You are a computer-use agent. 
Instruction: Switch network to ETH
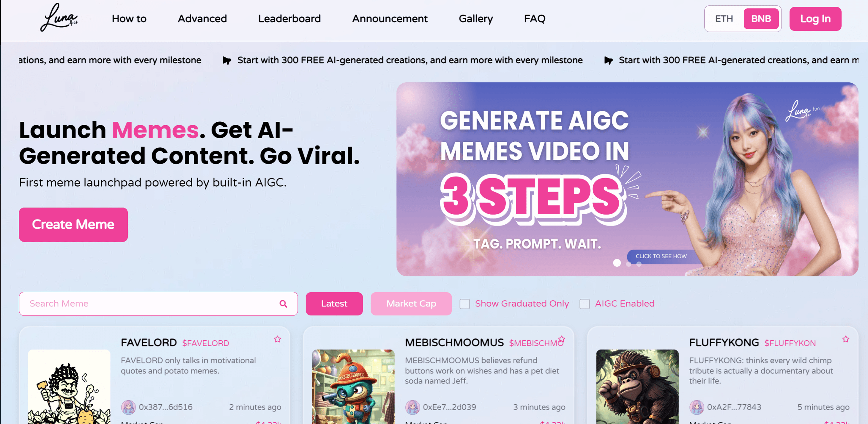point(724,18)
